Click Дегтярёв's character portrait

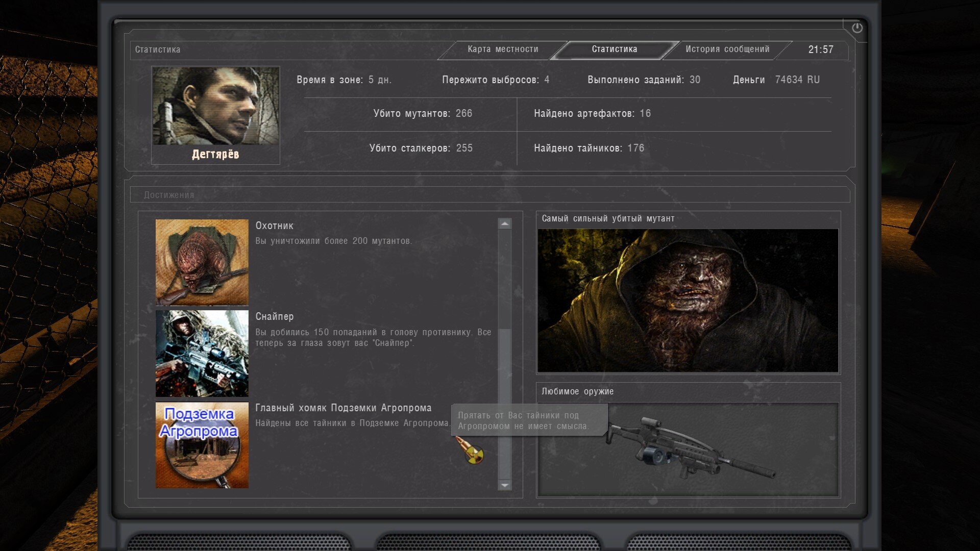coord(215,106)
